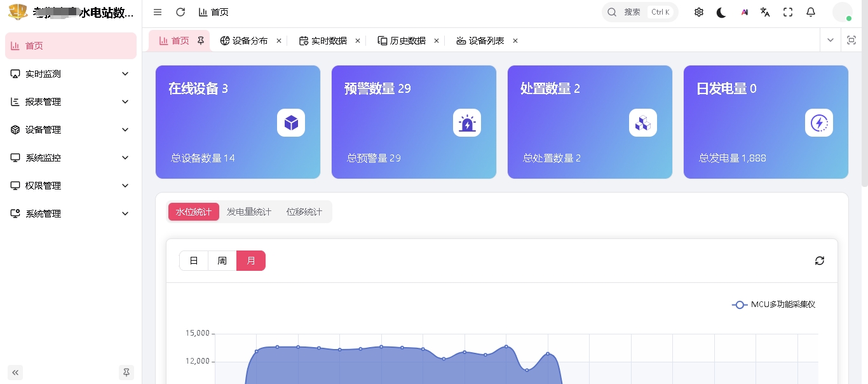Open the language translation icon
The image size is (868, 384).
click(765, 12)
